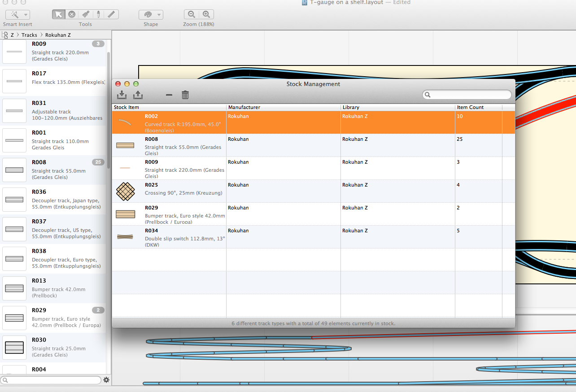This screenshot has height=392, width=576.
Task: Select the paintbrush tool
Action: [x=85, y=14]
